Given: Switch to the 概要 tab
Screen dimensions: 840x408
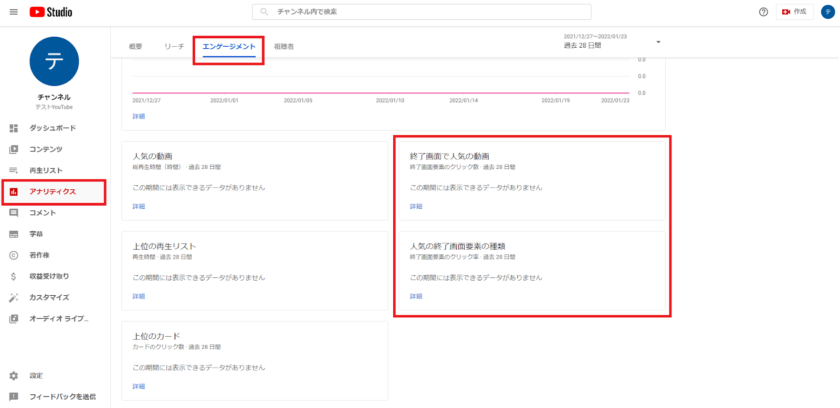Looking at the screenshot, I should point(136,47).
